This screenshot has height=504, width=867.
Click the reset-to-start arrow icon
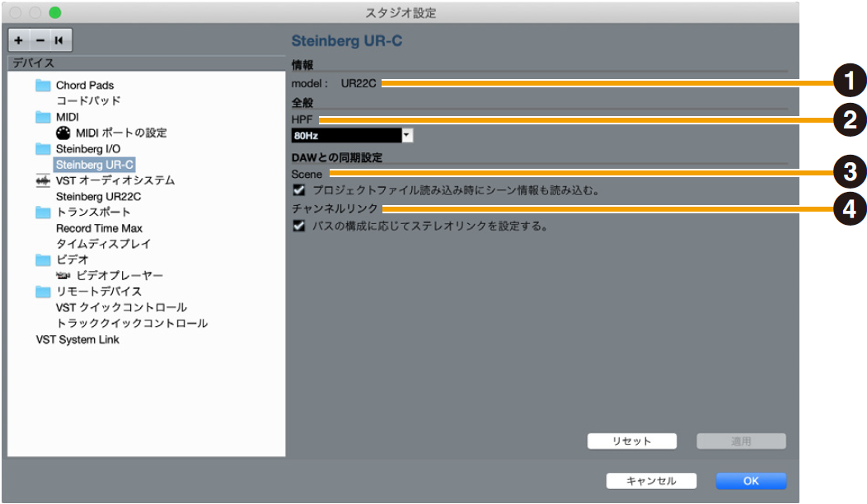[59, 40]
